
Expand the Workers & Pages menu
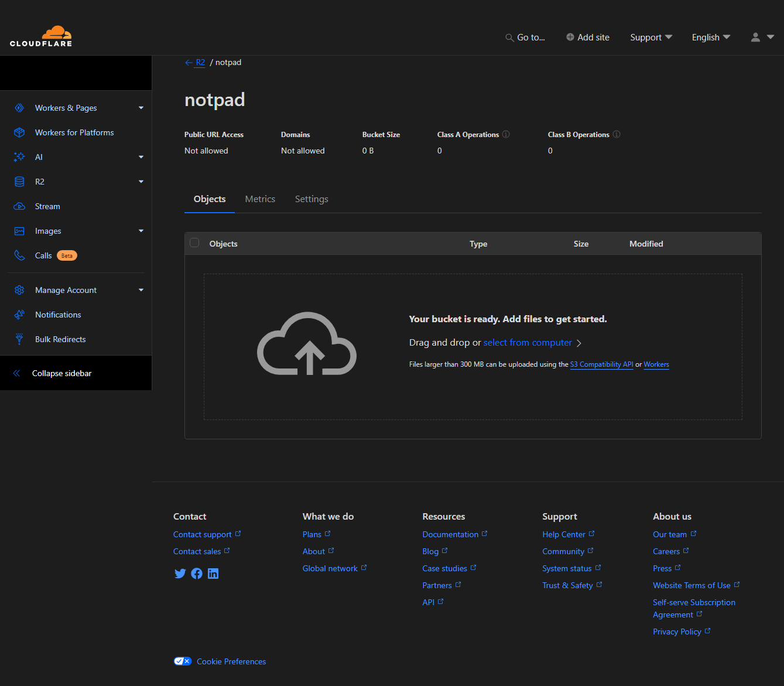tap(141, 108)
